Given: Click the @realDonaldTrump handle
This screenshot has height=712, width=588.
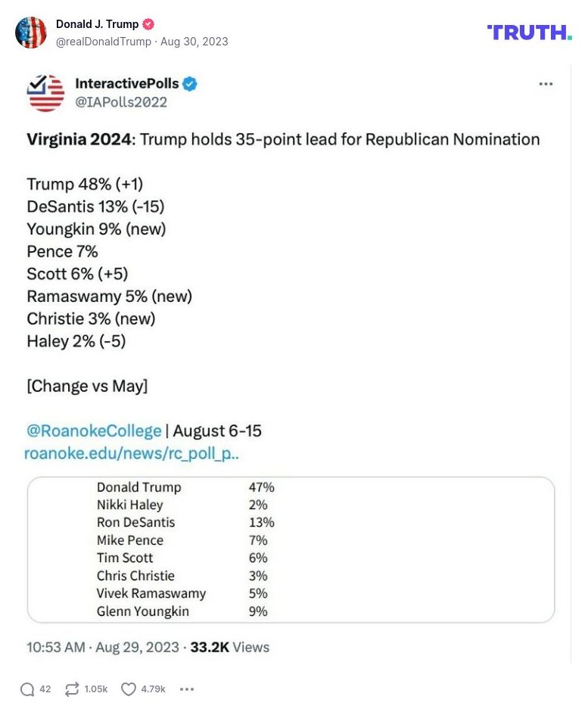Looking at the screenshot, I should [x=104, y=42].
